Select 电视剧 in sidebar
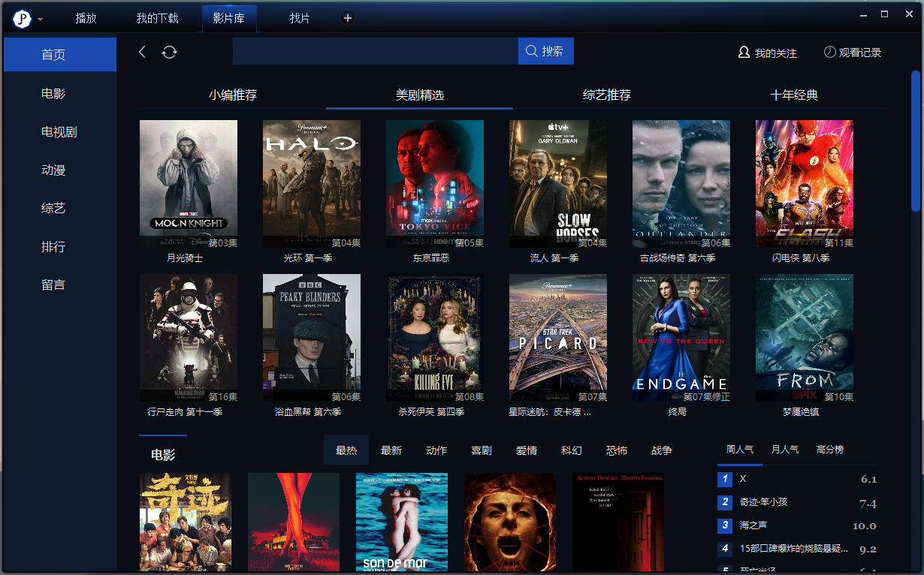The image size is (924, 575). [x=60, y=131]
